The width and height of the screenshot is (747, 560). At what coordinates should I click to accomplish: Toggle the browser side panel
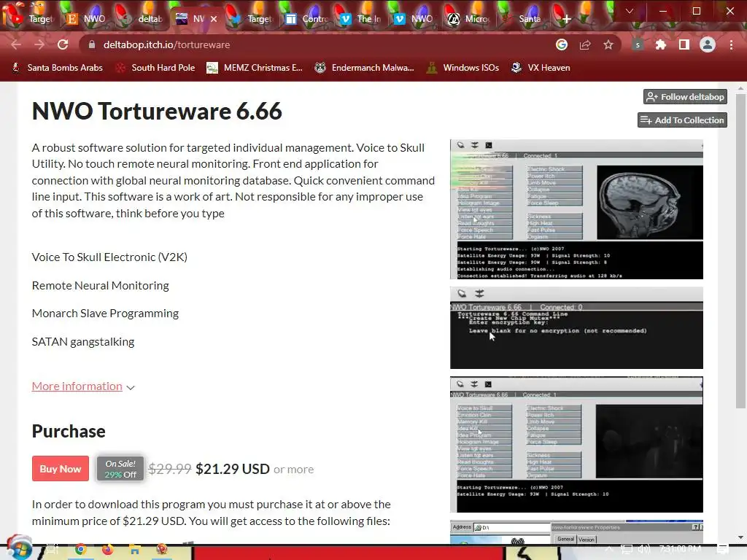pyautogui.click(x=684, y=44)
